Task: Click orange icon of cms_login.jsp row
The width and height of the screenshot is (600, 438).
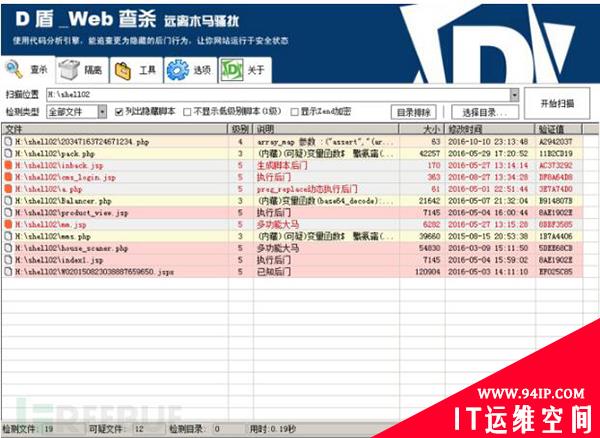Action: [8, 177]
